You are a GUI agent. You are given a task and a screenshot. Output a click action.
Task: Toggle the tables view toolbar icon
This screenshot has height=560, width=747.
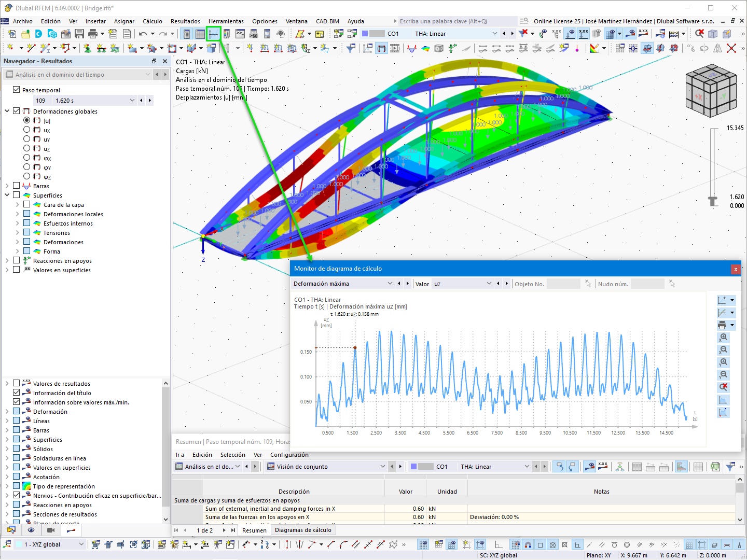point(200,34)
